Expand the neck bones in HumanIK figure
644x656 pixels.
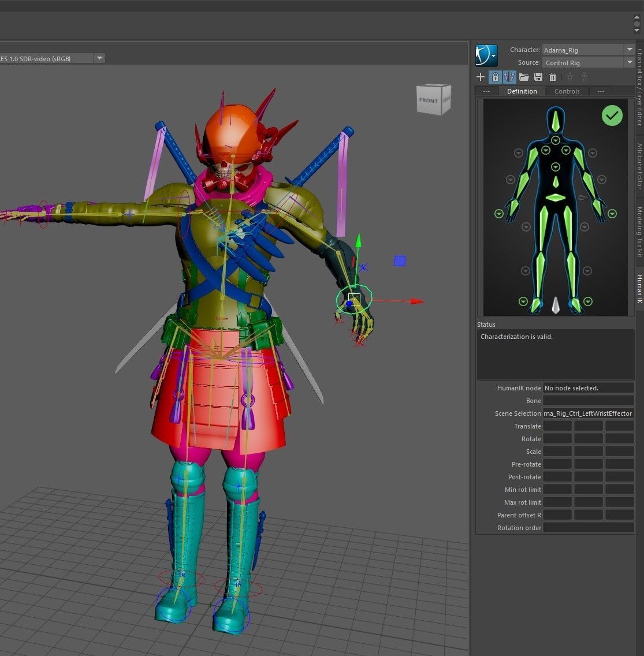pyautogui.click(x=555, y=140)
